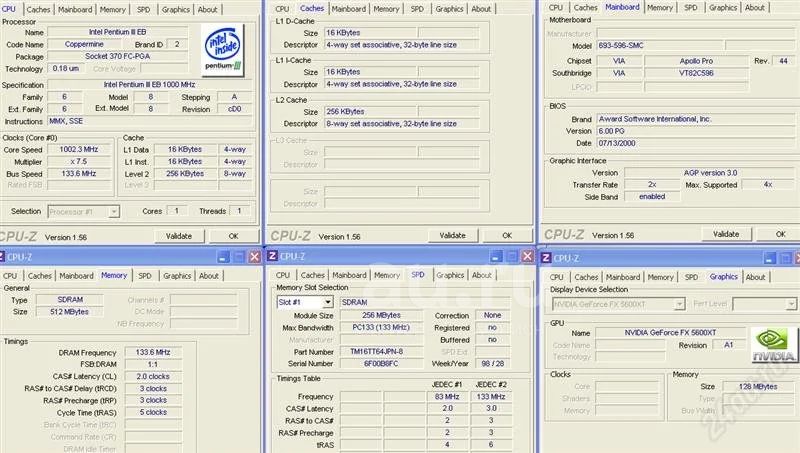Open the Slot #1 memory slot dropdown

328,302
